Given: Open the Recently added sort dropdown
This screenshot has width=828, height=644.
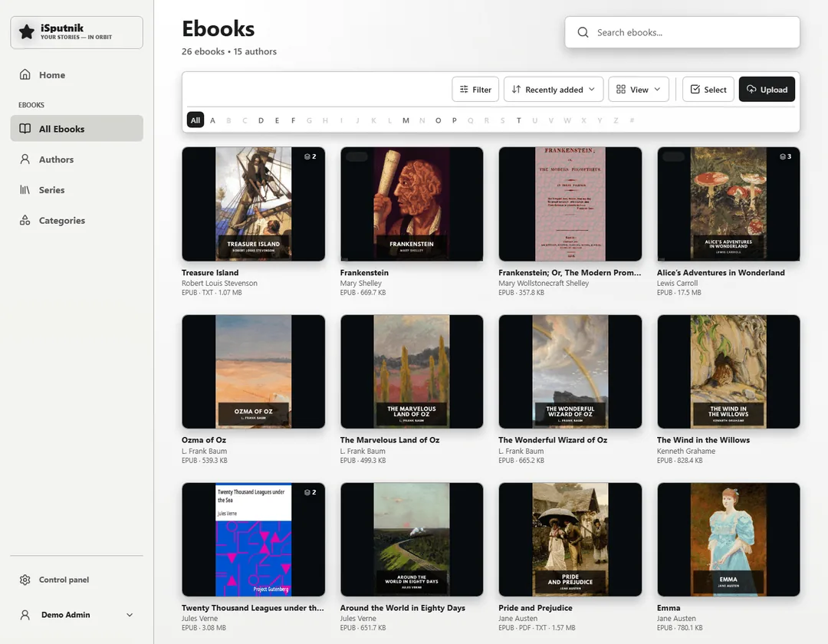Looking at the screenshot, I should click(553, 89).
